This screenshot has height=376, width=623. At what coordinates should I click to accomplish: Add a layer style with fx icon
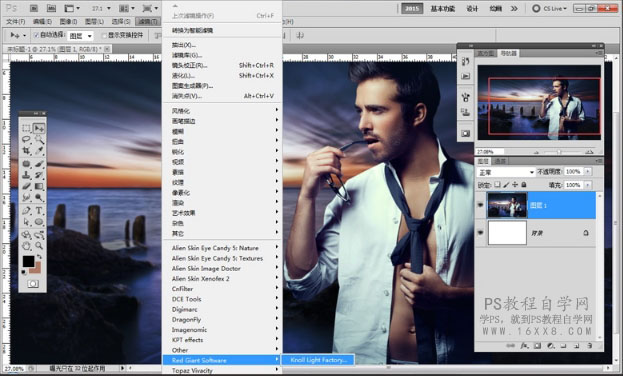[524, 346]
